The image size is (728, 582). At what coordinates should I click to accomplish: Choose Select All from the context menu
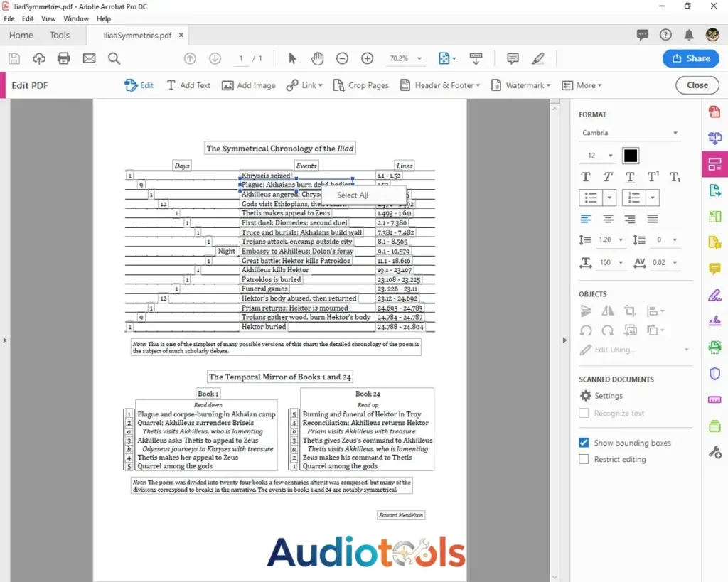coord(352,195)
